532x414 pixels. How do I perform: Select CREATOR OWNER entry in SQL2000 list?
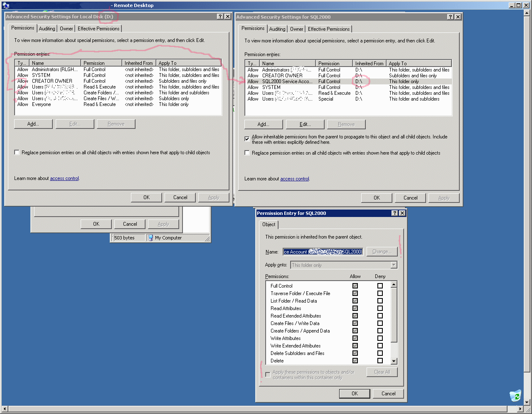[349, 76]
